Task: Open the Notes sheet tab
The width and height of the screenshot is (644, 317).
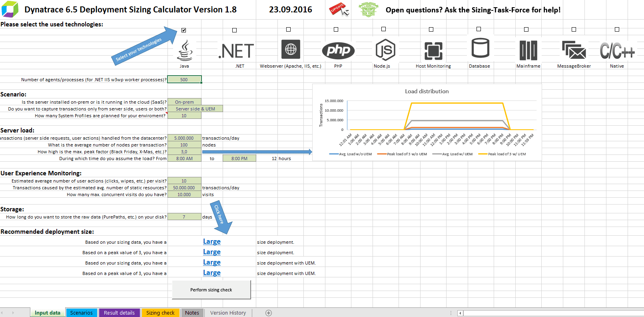Action: (192, 313)
